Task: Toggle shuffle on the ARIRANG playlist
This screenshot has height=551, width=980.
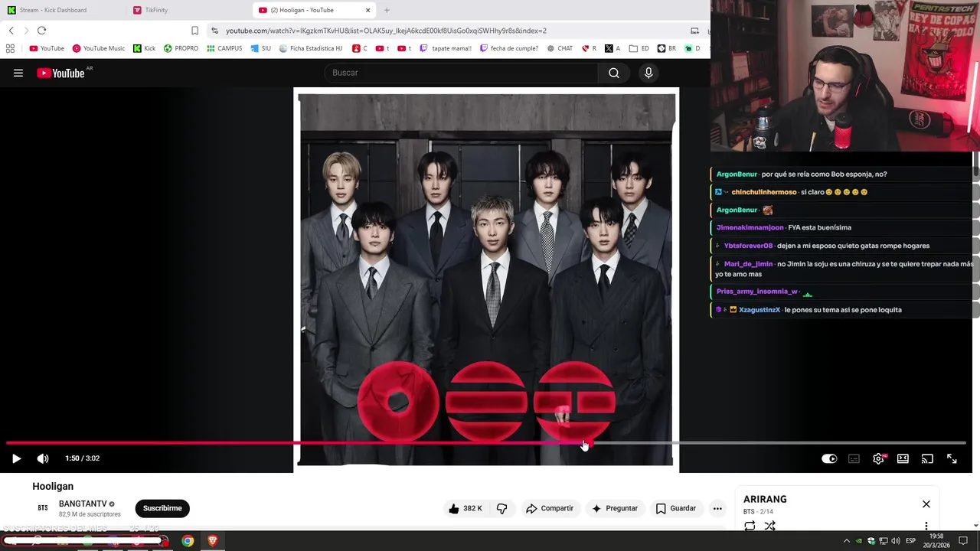Action: click(x=769, y=526)
